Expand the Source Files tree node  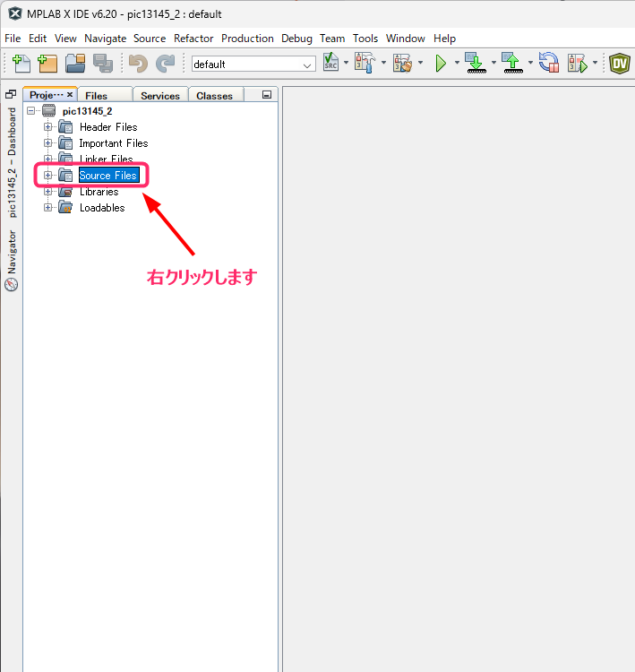[48, 176]
